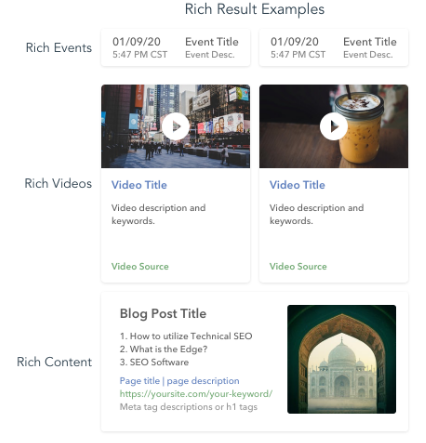Open the yoursite.com/your-keyword URL

196,394
